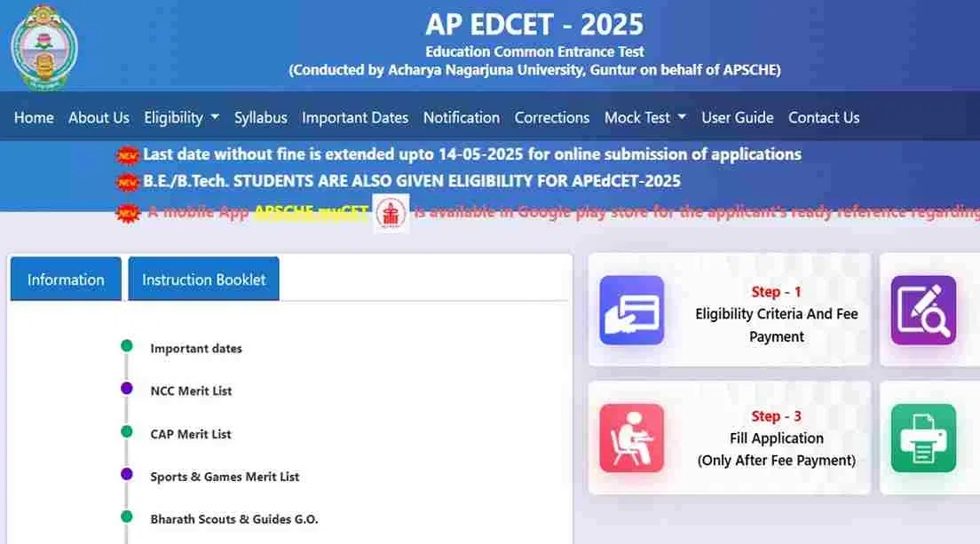980x544 pixels.
Task: Open Sports & Games Merit List link
Action: [x=225, y=477]
